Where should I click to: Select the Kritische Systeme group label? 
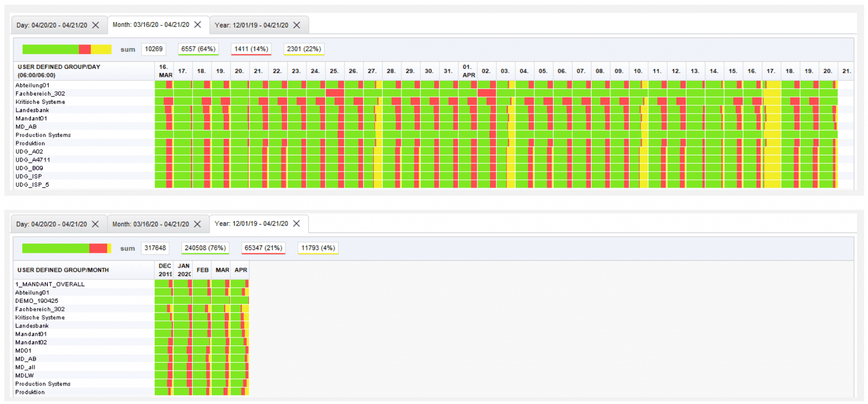(x=40, y=102)
